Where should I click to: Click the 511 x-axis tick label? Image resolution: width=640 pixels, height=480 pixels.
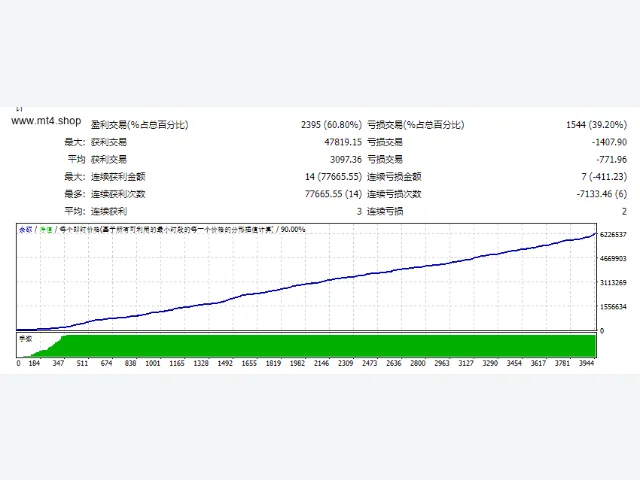82,363
